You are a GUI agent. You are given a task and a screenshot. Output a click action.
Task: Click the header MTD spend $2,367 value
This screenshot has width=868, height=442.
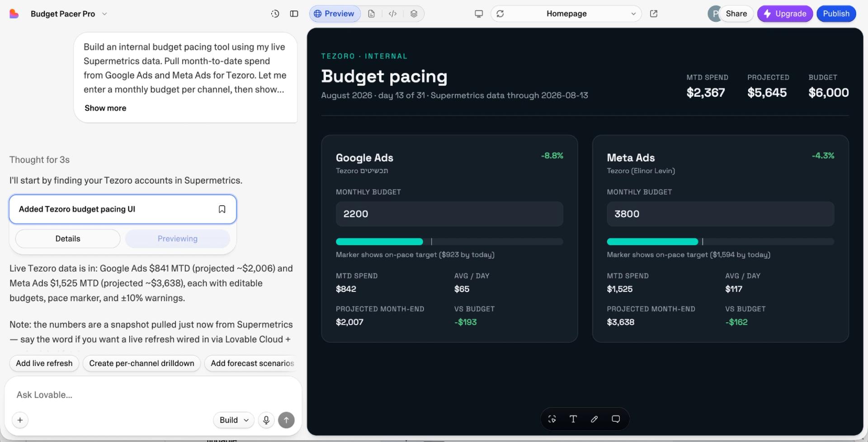coord(706,93)
